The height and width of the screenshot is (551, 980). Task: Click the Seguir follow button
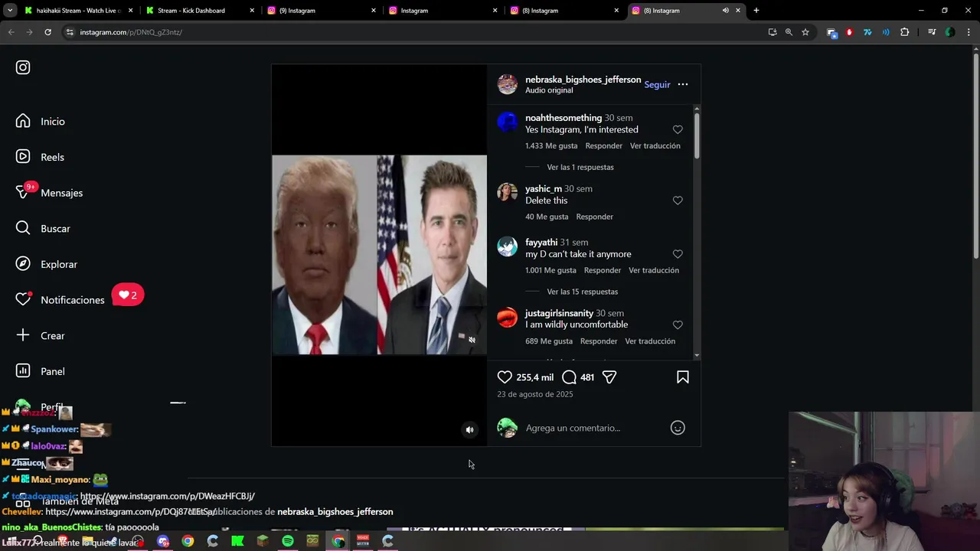coord(657,85)
